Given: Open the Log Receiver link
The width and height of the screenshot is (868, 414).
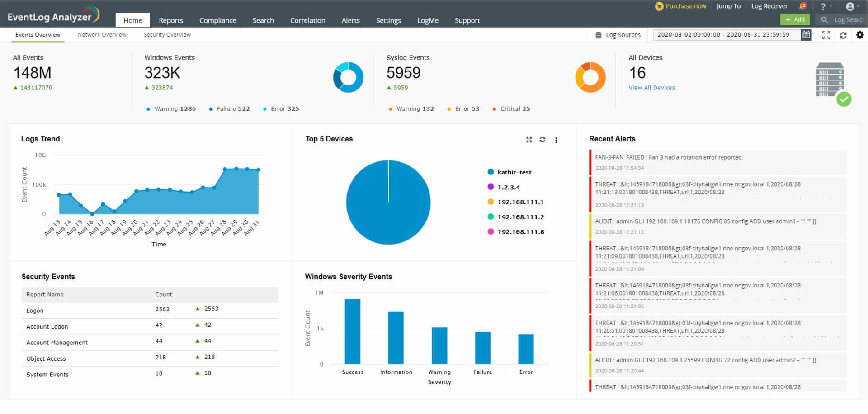Looking at the screenshot, I should (x=769, y=6).
